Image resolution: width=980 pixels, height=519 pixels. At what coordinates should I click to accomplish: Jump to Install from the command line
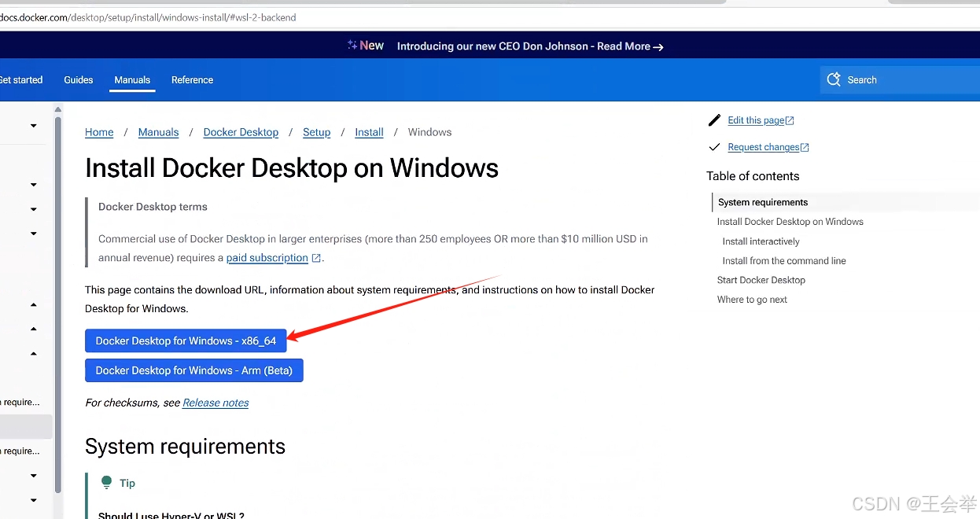click(x=784, y=261)
